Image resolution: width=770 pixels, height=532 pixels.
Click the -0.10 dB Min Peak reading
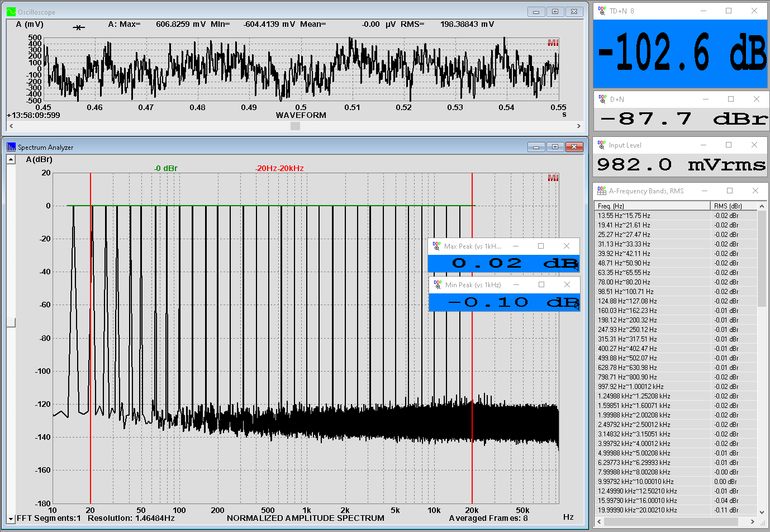(x=514, y=302)
